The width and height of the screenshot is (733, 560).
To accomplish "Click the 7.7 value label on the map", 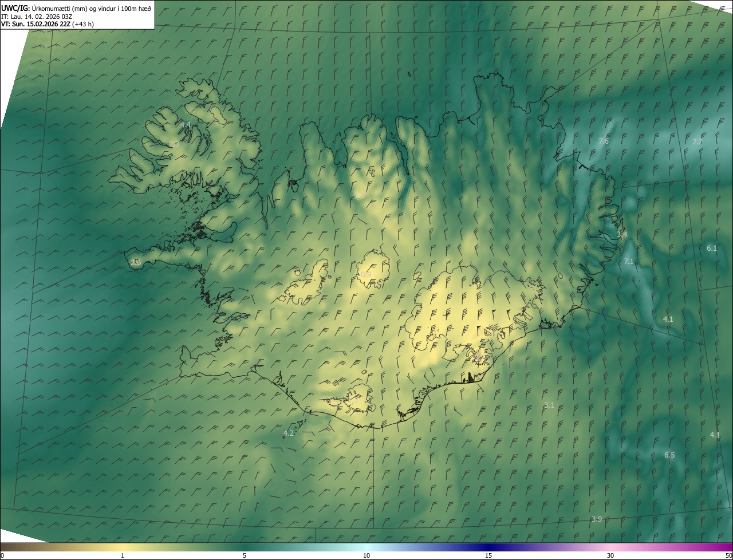I will tap(697, 141).
